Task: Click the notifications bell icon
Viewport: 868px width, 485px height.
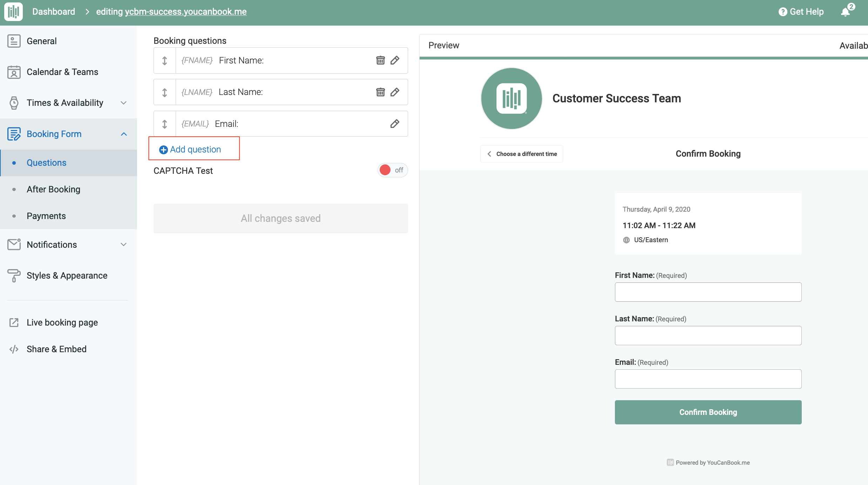Action: point(846,12)
